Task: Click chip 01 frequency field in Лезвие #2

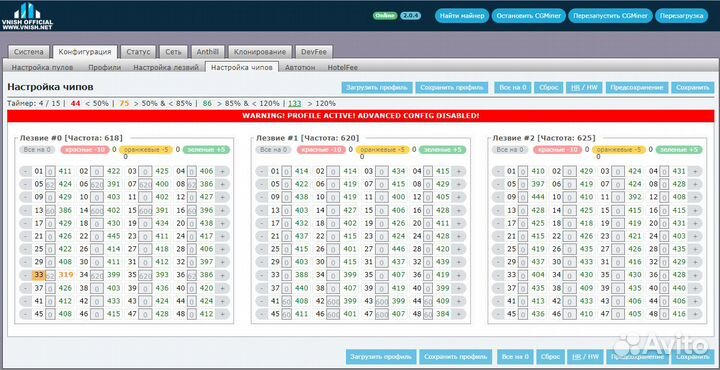Action: (523, 172)
